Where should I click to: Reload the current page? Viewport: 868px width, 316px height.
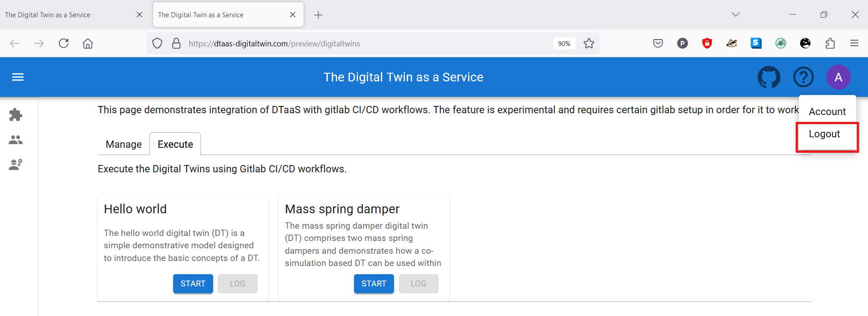click(64, 44)
